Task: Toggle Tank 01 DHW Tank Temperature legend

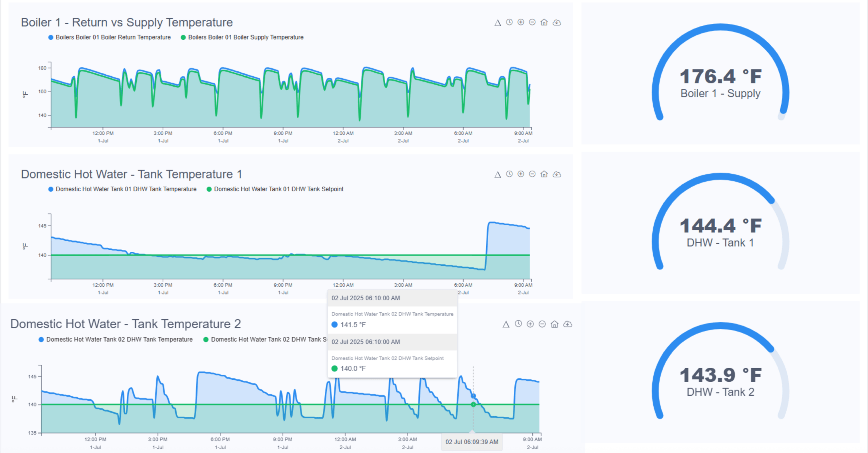Action: point(126,189)
